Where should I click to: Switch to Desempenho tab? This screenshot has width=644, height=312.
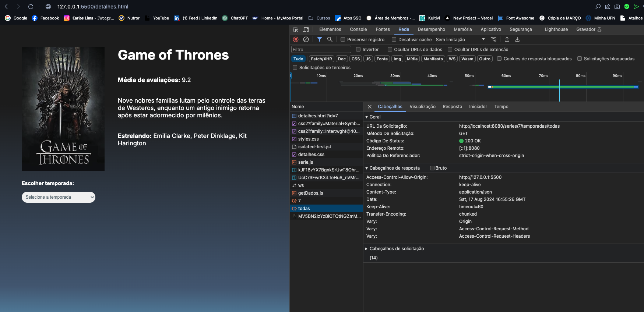click(x=431, y=29)
